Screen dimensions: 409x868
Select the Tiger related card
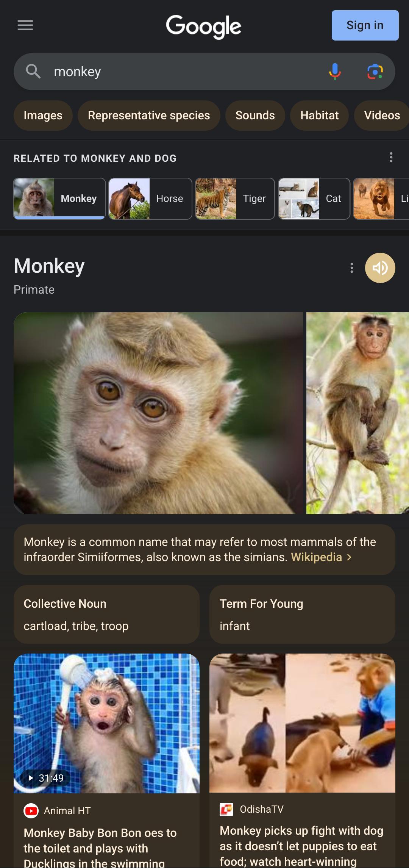coord(235,199)
